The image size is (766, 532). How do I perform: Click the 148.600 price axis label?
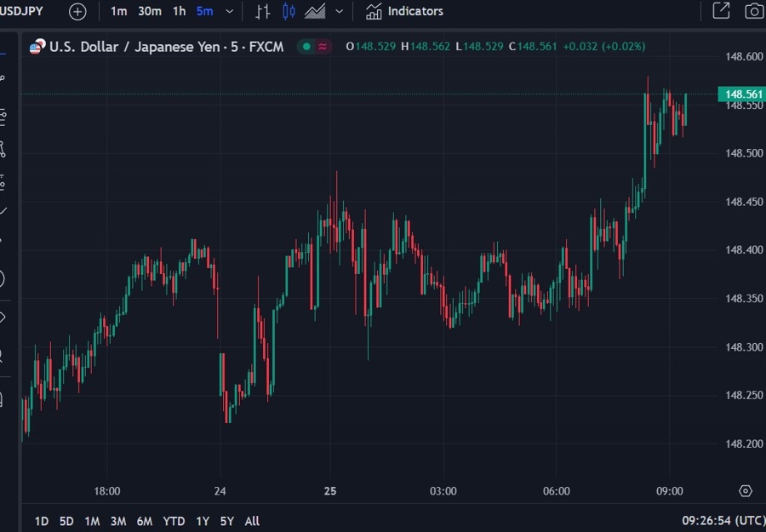(744, 57)
